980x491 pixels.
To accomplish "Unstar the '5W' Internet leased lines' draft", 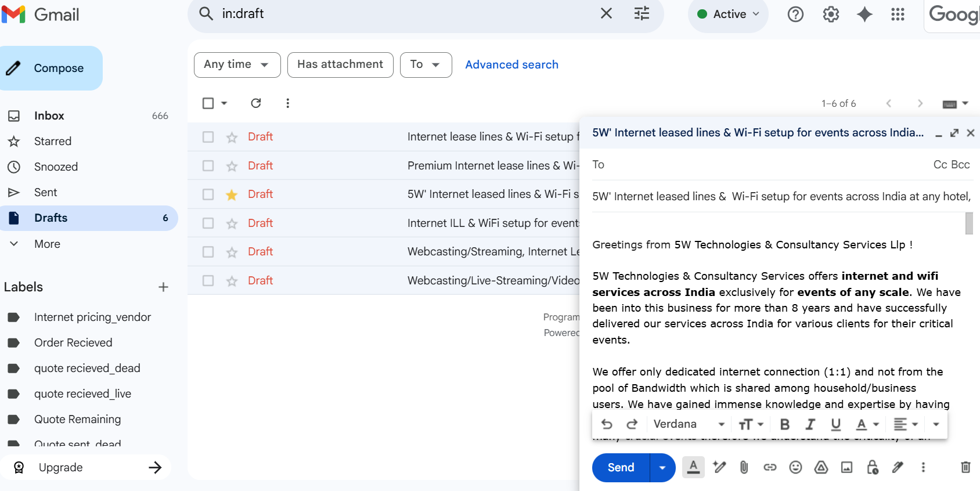I will coord(232,194).
